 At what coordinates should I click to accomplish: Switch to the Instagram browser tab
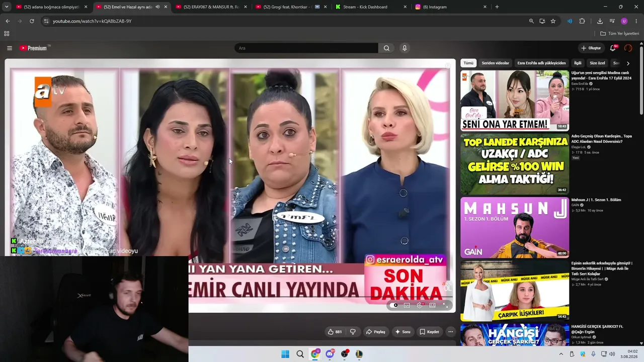click(451, 7)
